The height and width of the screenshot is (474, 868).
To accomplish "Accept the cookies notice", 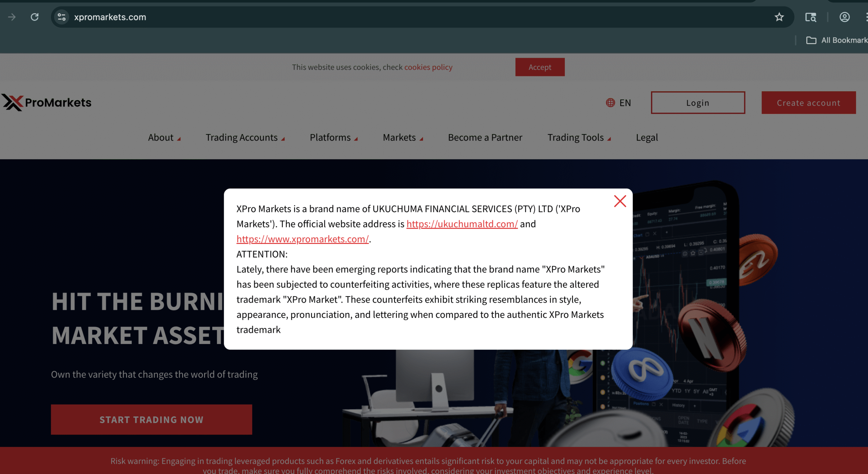I will [x=540, y=67].
